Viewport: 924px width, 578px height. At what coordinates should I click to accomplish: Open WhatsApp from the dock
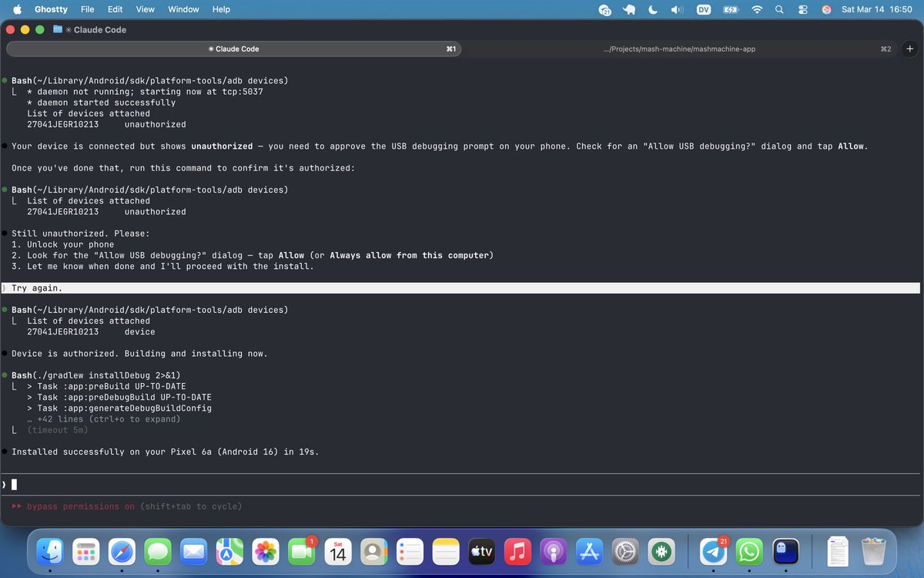coord(749,551)
